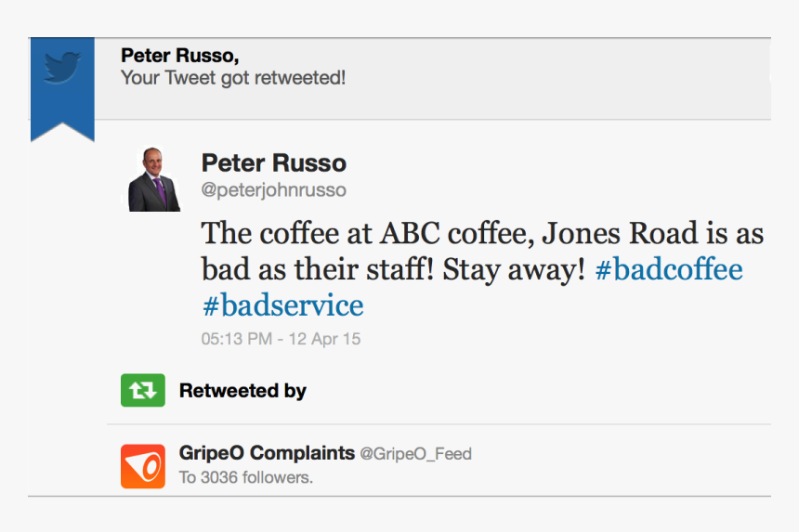Click the Twitter bird icon on blue ribbon
The width and height of the screenshot is (799, 532).
[x=62, y=68]
